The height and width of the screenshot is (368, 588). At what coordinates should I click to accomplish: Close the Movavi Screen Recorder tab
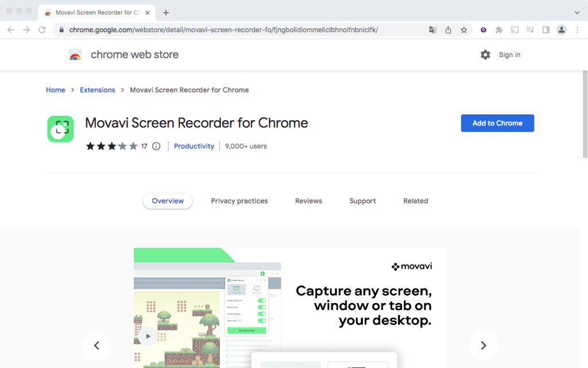148,13
